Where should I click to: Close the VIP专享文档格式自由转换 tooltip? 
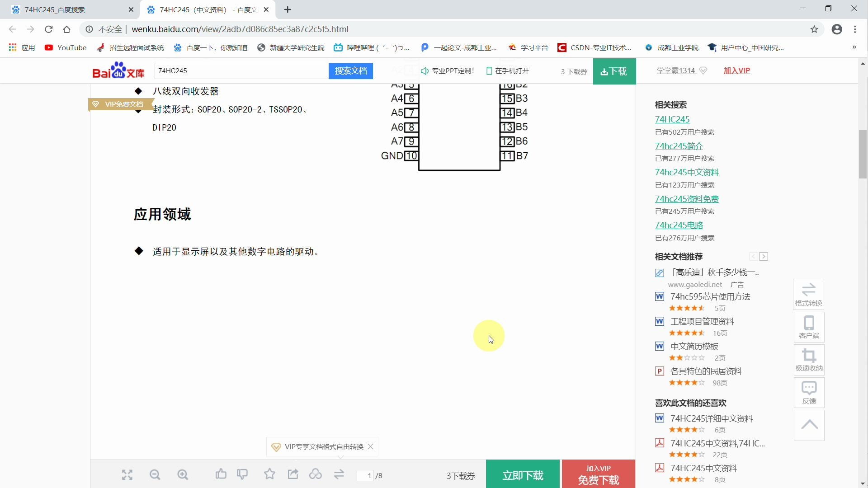(371, 446)
